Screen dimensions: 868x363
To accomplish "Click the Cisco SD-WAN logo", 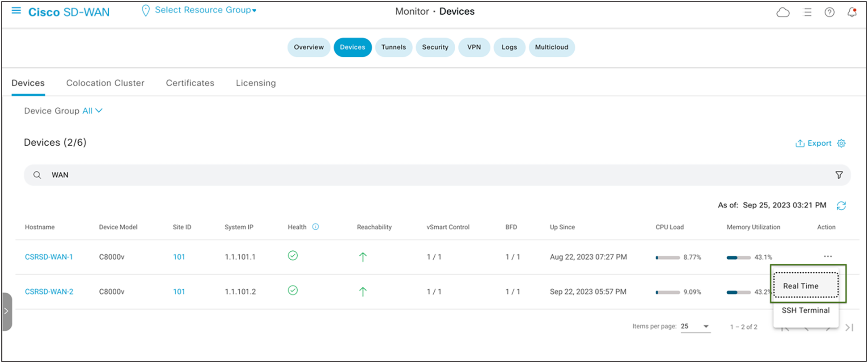I will (69, 12).
